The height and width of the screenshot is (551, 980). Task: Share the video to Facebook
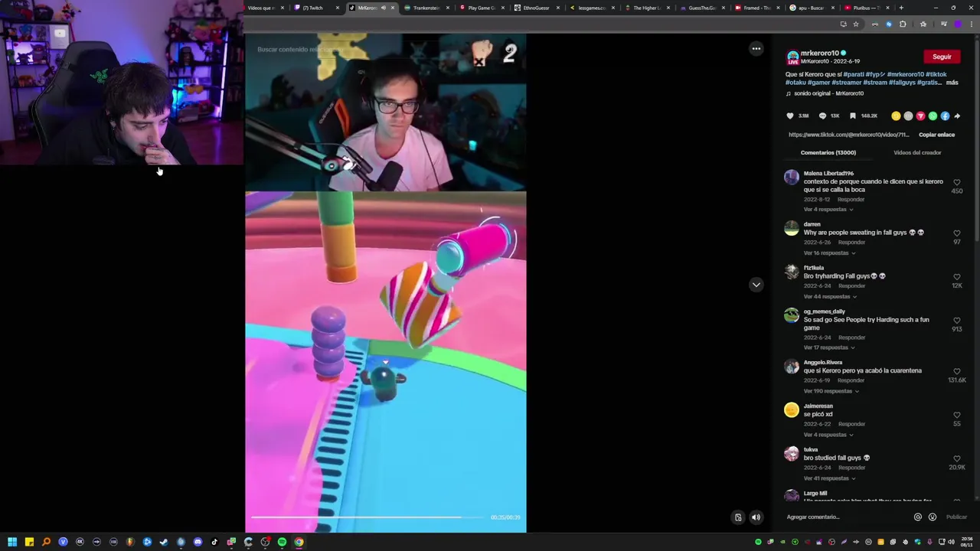click(x=945, y=116)
